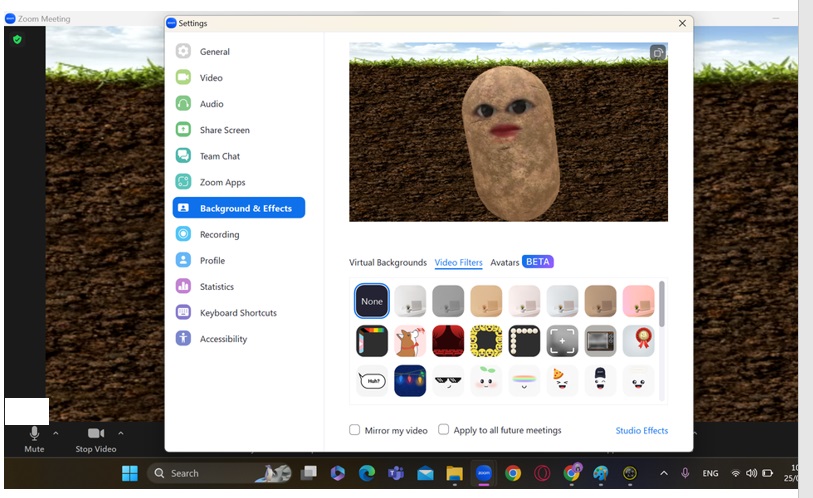Open the Share Screen settings
813x498 pixels.
(224, 130)
